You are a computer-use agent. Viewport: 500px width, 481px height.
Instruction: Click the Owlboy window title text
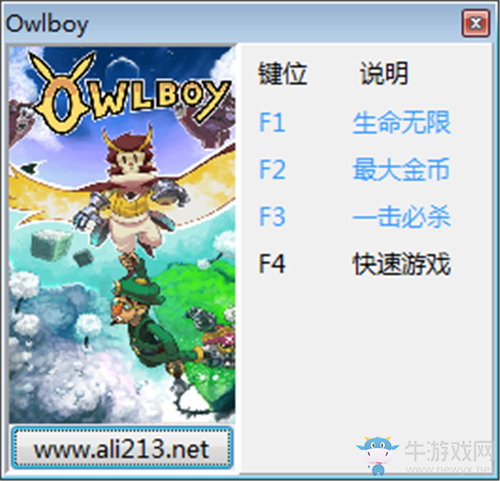[47, 25]
